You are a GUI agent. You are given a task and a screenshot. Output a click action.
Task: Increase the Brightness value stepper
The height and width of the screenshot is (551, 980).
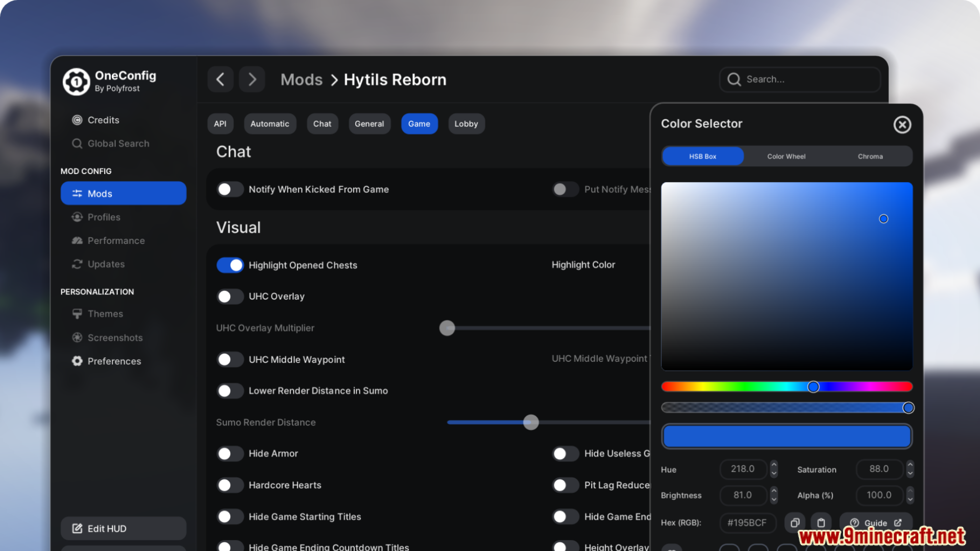click(x=774, y=490)
